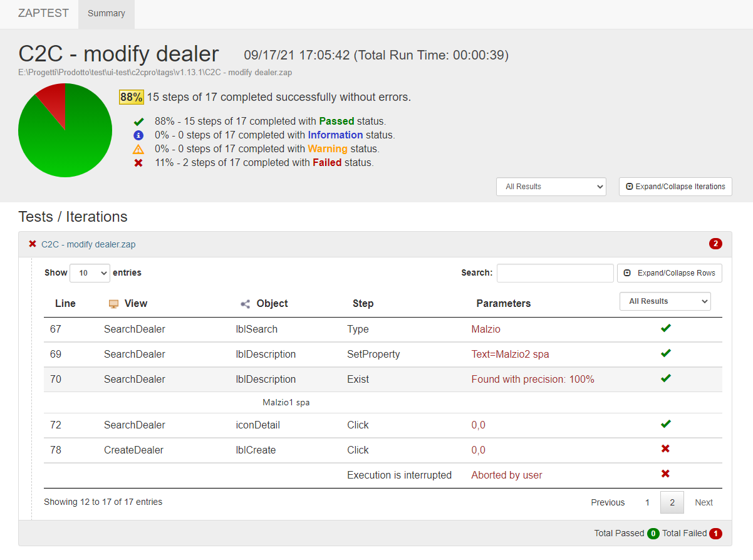The width and height of the screenshot is (753, 560).
Task: Click 'Found with precision: 100%' cell
Action: point(533,380)
